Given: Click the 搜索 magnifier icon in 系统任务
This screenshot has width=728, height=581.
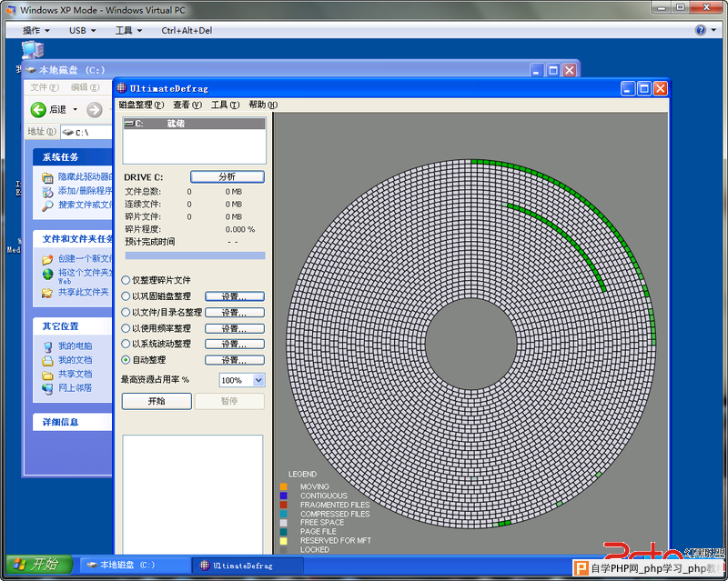Looking at the screenshot, I should pos(47,205).
